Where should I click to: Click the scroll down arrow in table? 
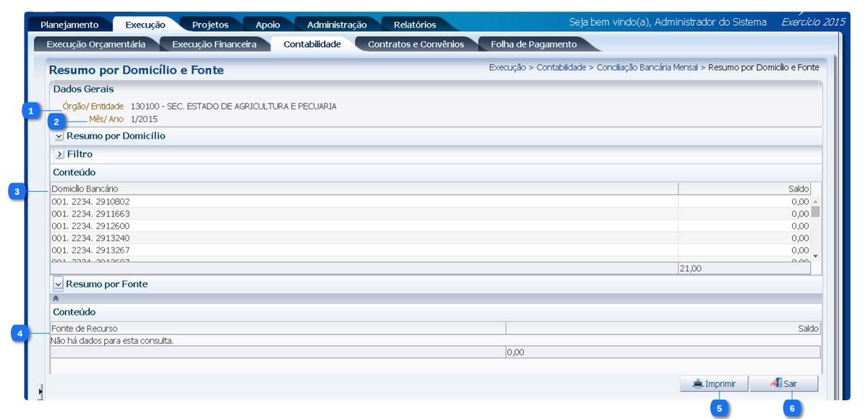815,256
